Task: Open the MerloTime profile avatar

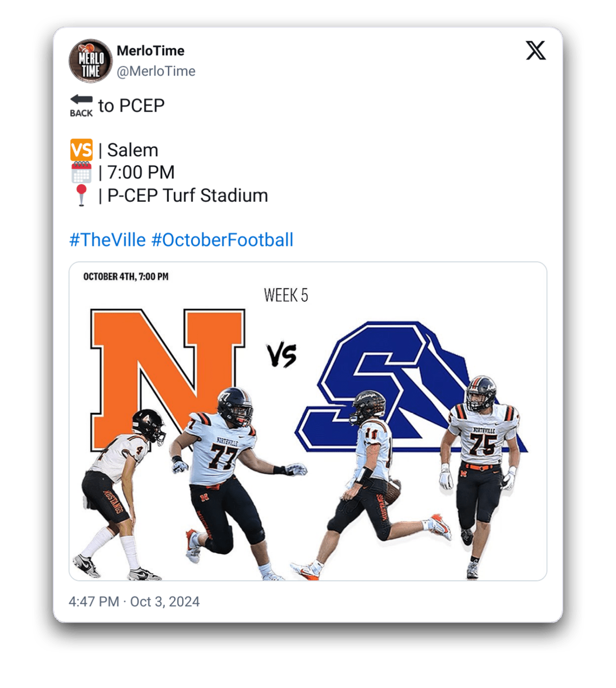Action: (90, 60)
